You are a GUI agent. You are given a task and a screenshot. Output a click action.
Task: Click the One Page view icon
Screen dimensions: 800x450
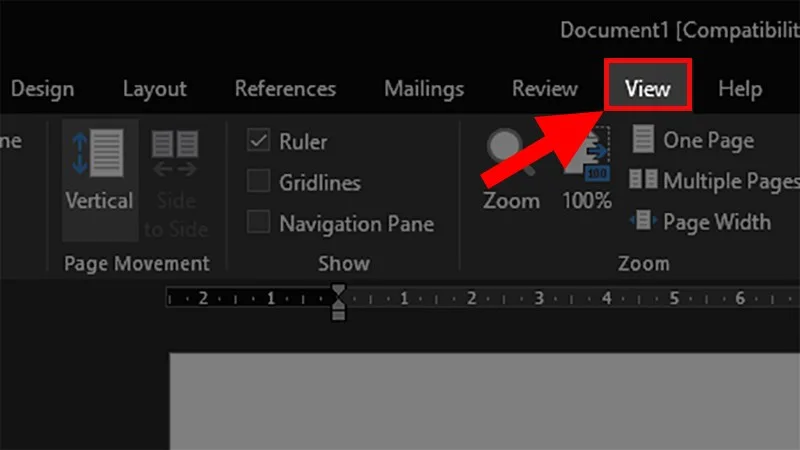tap(643, 139)
